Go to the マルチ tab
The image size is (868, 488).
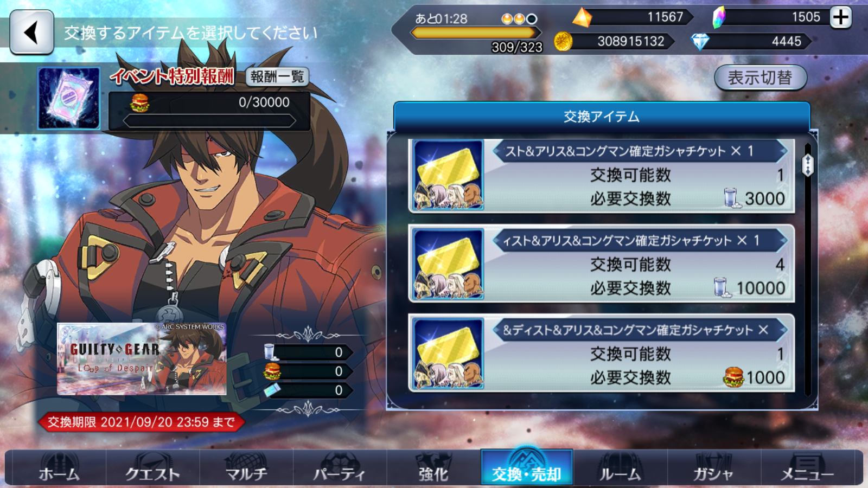[x=246, y=468]
